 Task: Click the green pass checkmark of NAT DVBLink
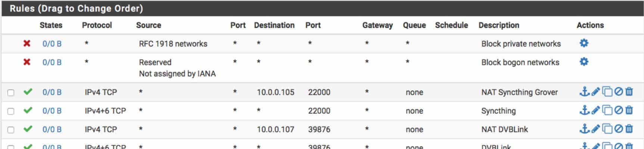tap(28, 129)
